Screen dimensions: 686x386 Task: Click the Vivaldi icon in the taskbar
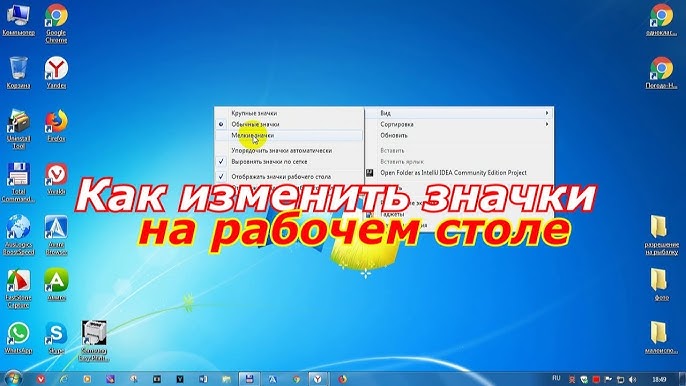point(41,379)
